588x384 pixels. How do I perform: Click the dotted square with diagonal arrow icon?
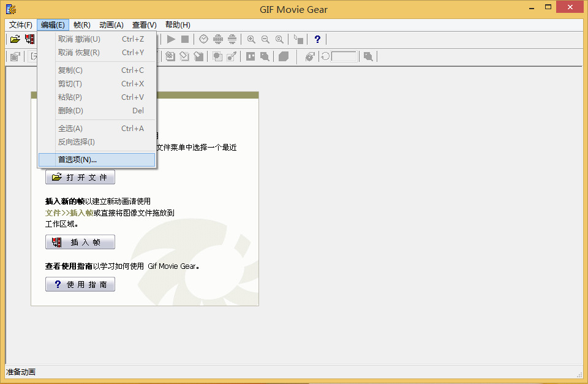232,56
